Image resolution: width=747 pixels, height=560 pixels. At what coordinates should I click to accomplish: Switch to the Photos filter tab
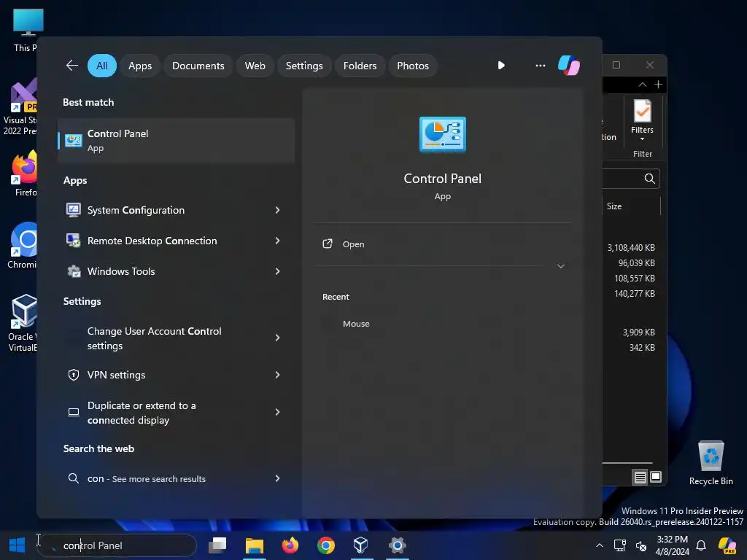(x=413, y=66)
